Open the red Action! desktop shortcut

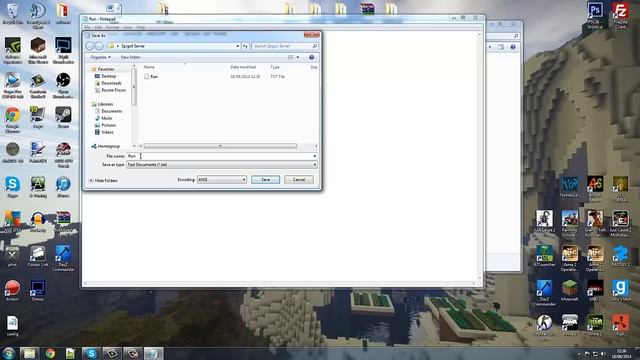point(12,290)
